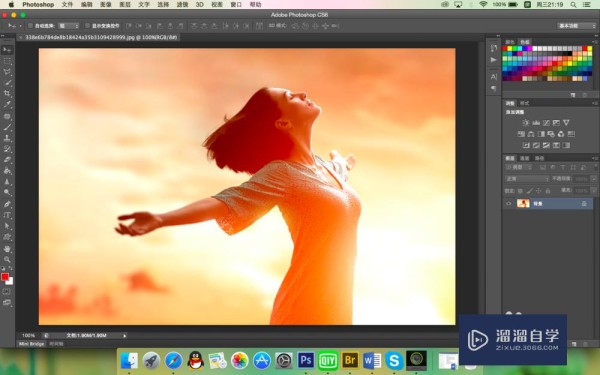Open the status bar info arrow
The height and width of the screenshot is (375, 600).
click(x=124, y=336)
